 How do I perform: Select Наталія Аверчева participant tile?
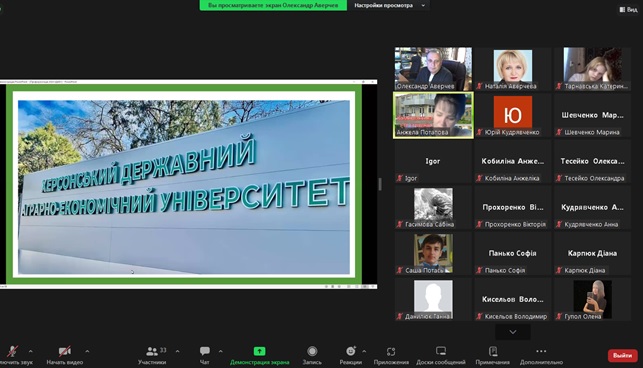tap(513, 69)
